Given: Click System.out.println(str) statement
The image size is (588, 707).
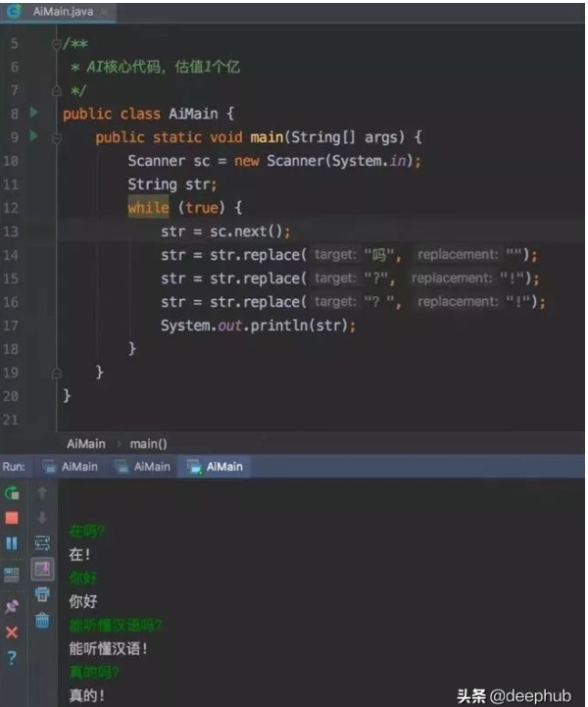Looking at the screenshot, I should (x=258, y=326).
